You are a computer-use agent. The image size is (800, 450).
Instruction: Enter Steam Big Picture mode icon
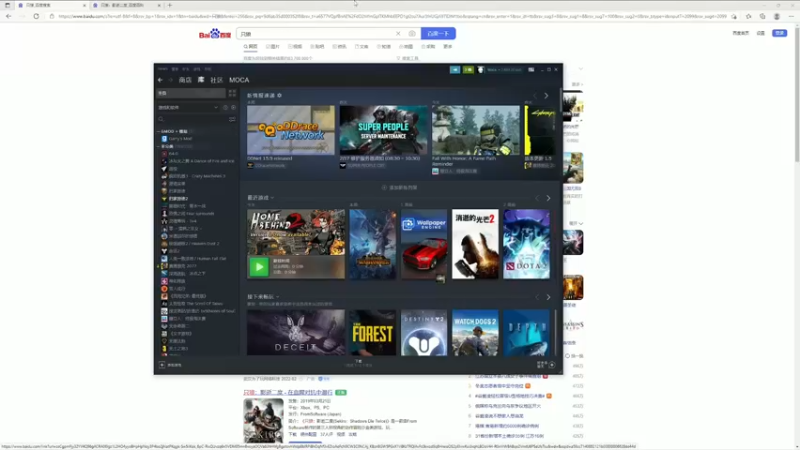coord(531,69)
